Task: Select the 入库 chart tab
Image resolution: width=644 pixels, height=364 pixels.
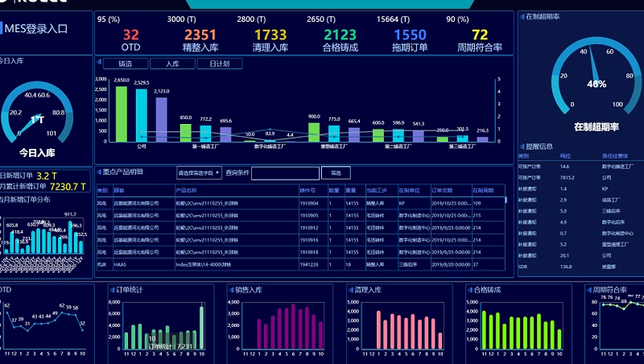Action: (x=171, y=64)
